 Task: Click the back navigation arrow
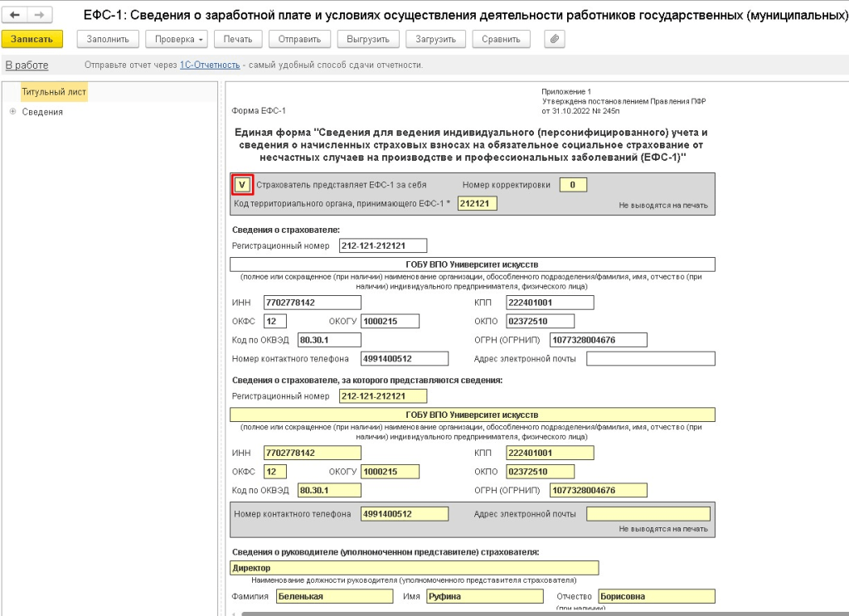[x=15, y=16]
